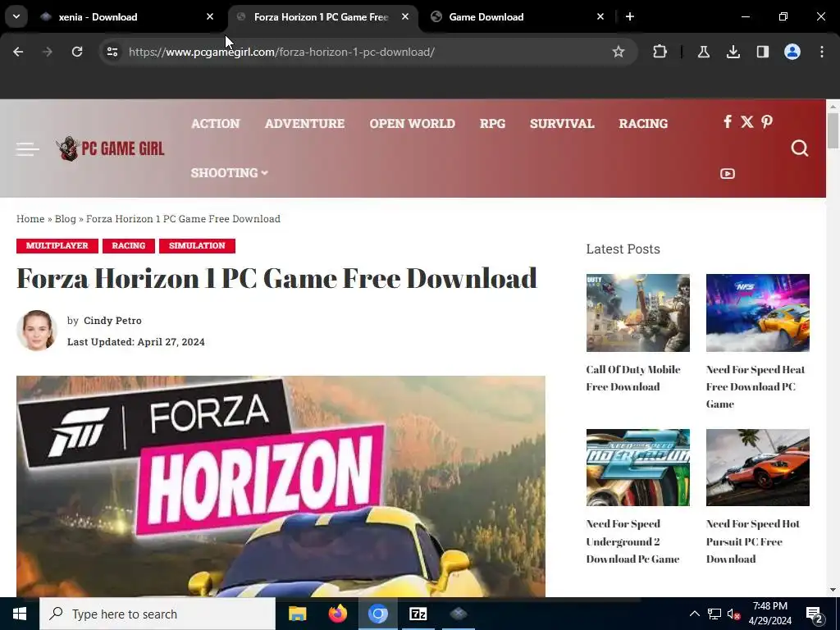Open the browser profile avatar
The height and width of the screenshot is (630, 840).
(792, 52)
